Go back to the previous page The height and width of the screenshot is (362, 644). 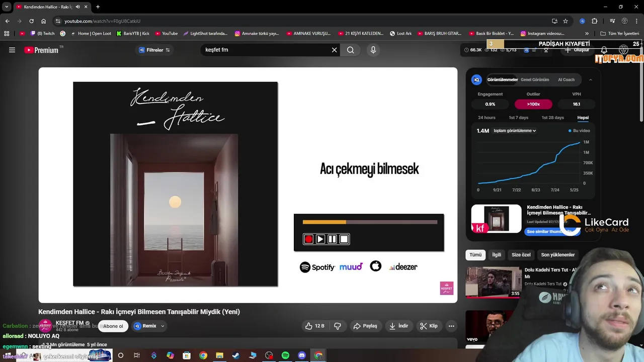pos(7,21)
